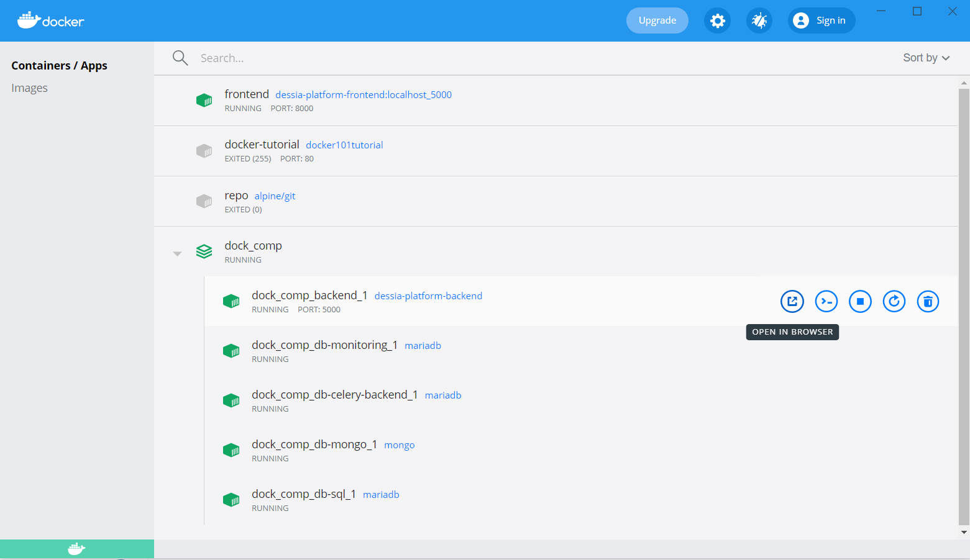Click the Sign in user avatar icon
The width and height of the screenshot is (970, 560).
click(x=801, y=20)
